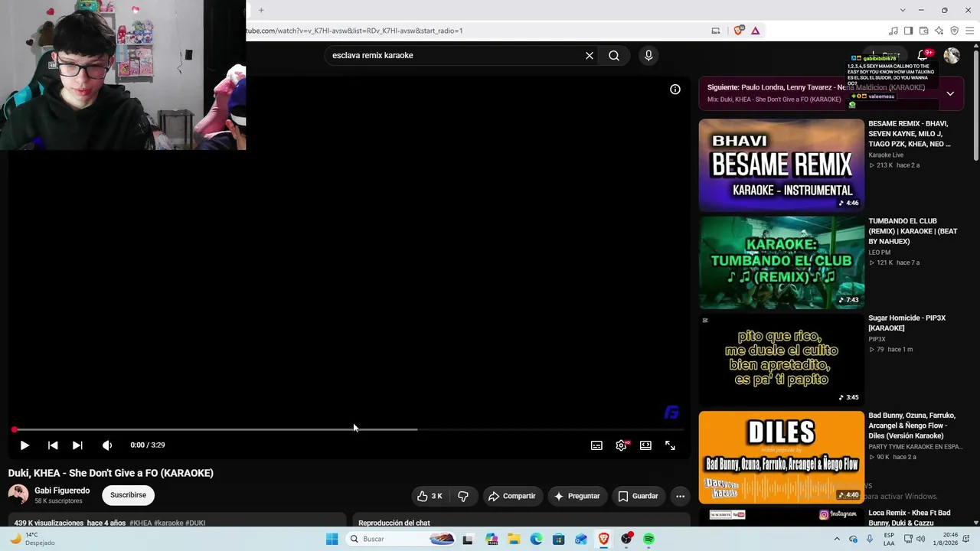Screen dimensions: 980x551
Task: Open 'TUMBANDO EL CLUB (REMIX)' video title
Action: [913, 231]
